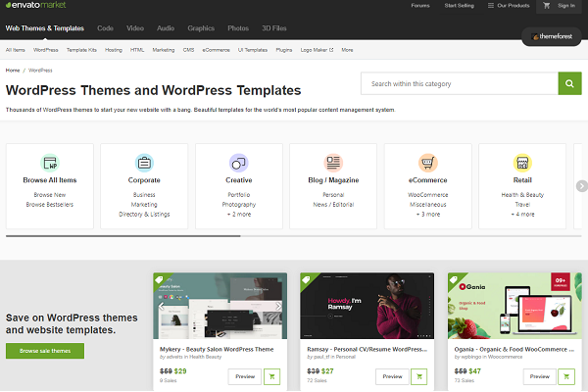This screenshot has width=588, height=392.
Task: Open the WordPress submenu item
Action: 46,50
